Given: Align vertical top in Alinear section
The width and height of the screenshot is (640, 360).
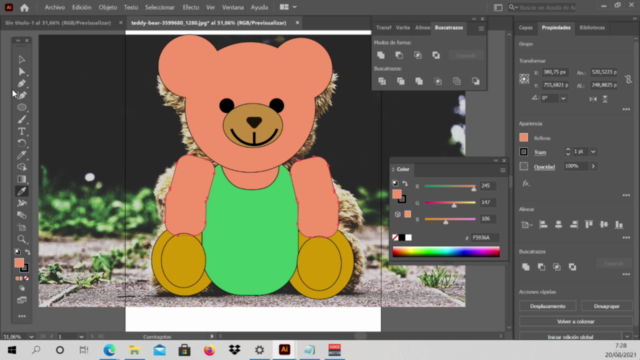Looking at the screenshot, I should click(x=589, y=224).
